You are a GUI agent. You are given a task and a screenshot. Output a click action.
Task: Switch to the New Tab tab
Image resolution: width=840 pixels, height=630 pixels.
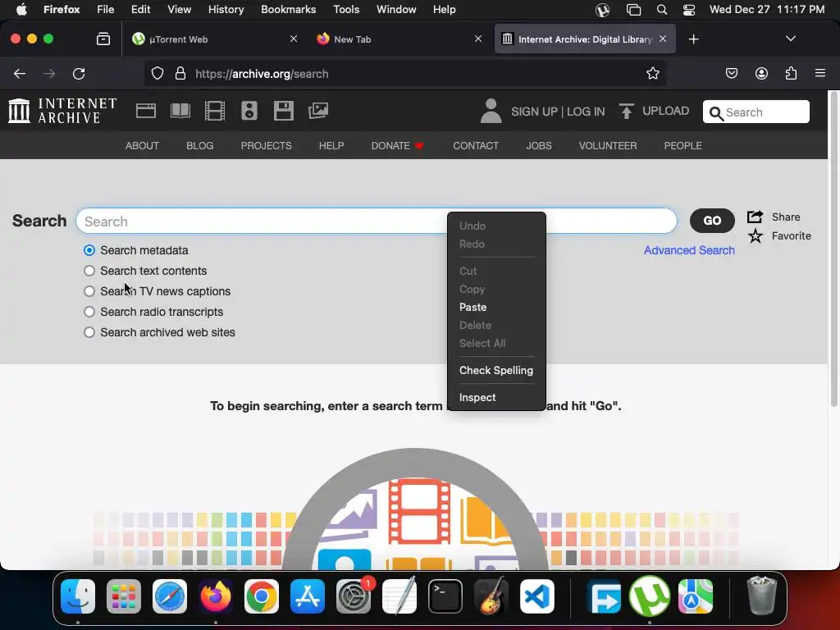[399, 39]
